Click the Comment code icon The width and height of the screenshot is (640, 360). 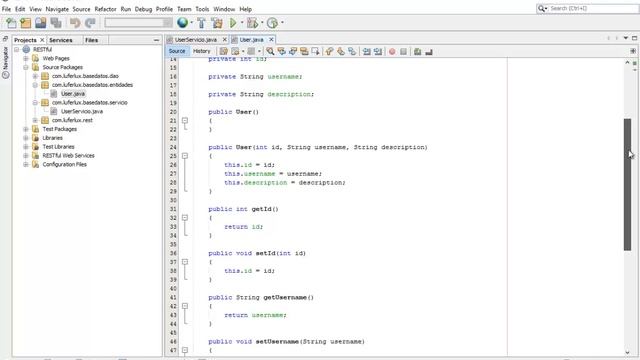pos(417,51)
